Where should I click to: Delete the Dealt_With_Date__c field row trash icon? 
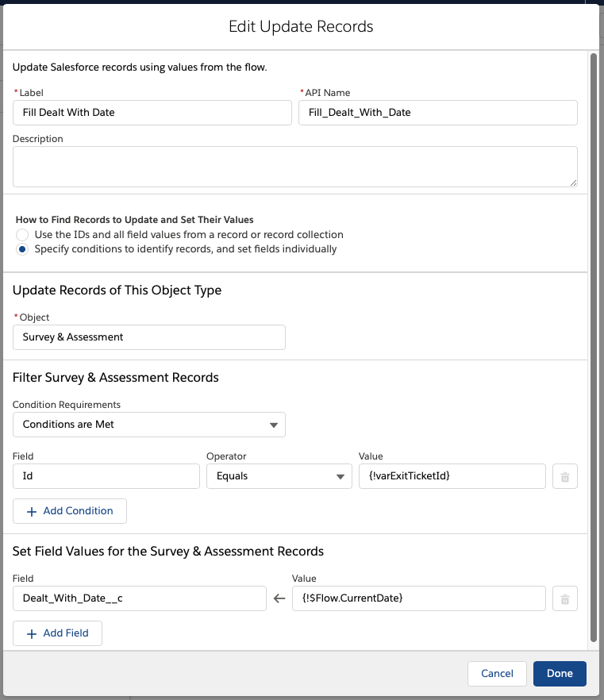[x=565, y=598]
